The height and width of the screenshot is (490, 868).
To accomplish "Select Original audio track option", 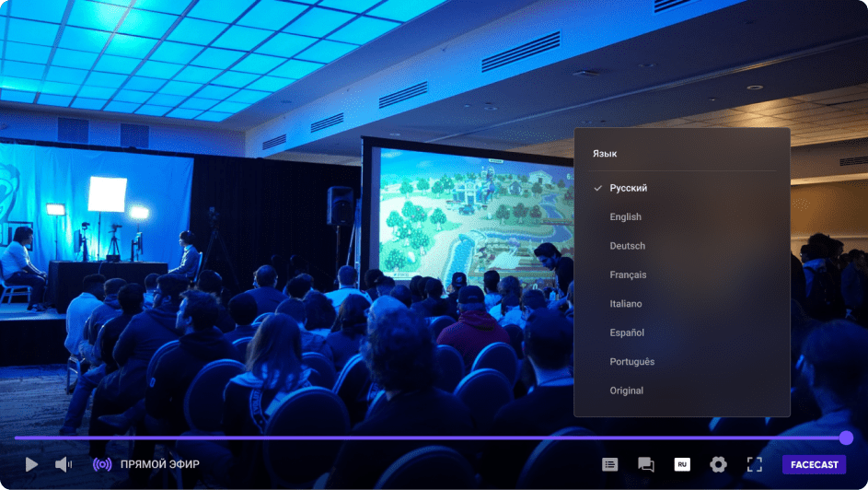I will click(x=626, y=391).
